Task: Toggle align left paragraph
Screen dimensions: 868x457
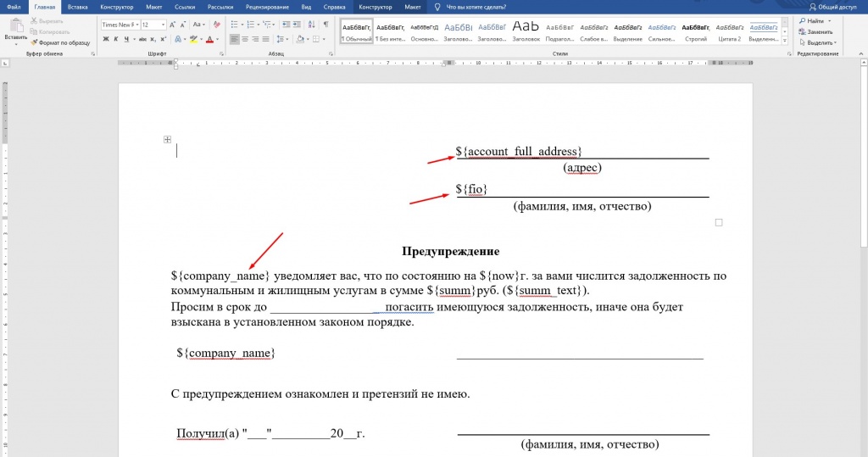Action: (x=234, y=39)
